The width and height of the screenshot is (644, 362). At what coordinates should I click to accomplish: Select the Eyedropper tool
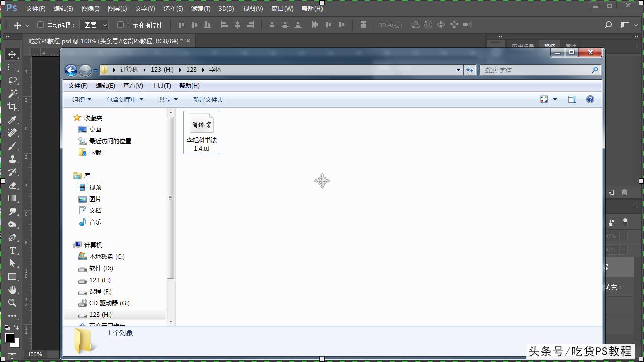pyautogui.click(x=12, y=120)
